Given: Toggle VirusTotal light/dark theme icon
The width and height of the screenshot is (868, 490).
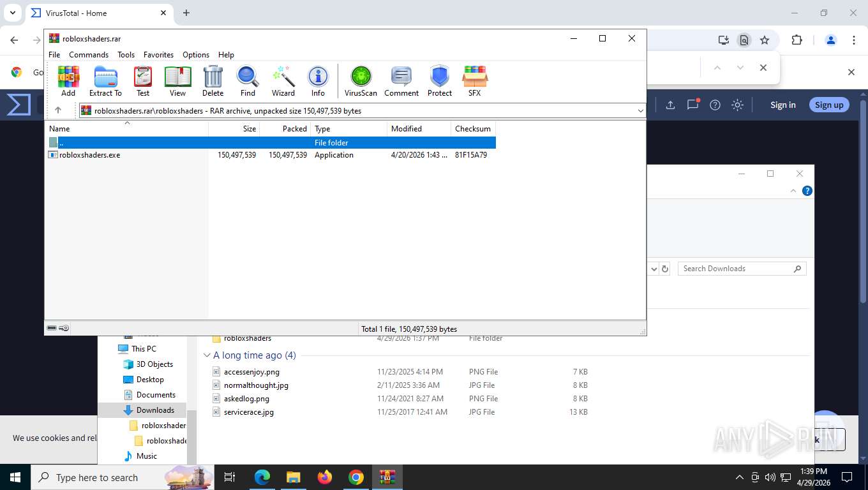Looking at the screenshot, I should [737, 105].
